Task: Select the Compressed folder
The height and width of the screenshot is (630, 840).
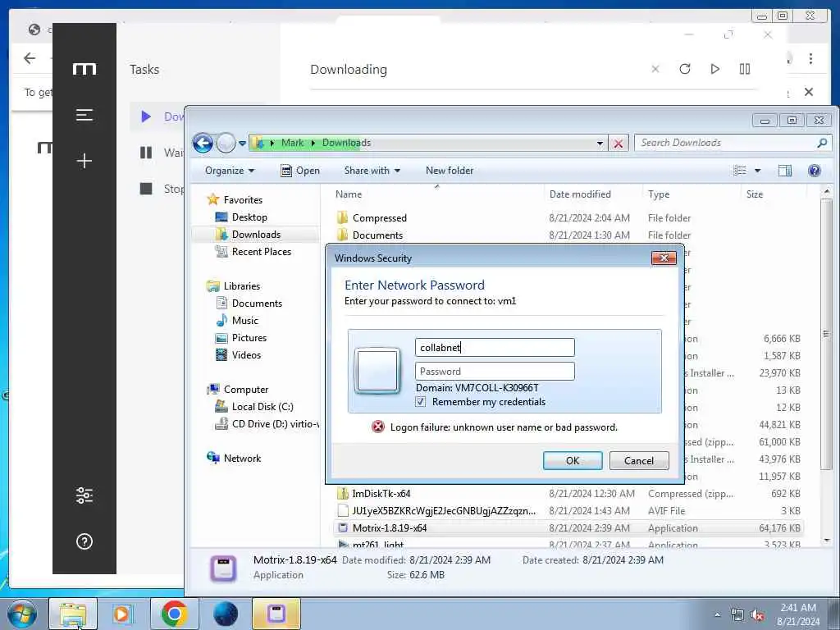Action: click(379, 218)
